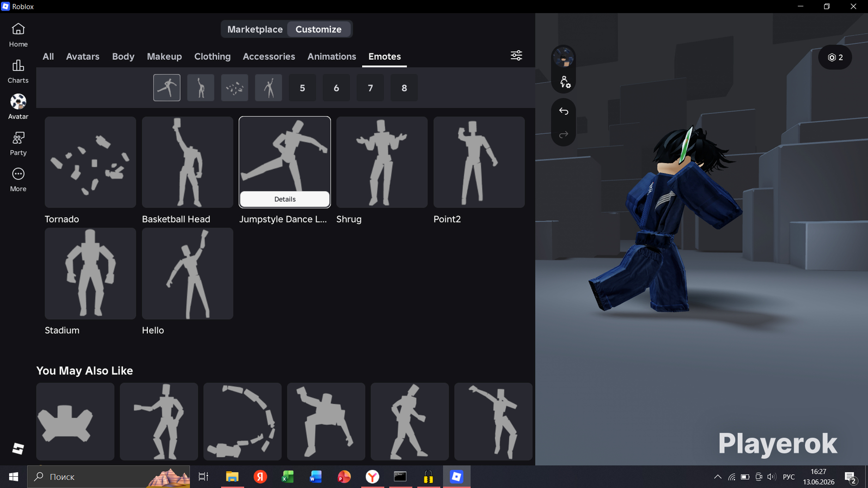Select empty emote slot 5
The image size is (868, 488).
click(x=303, y=88)
